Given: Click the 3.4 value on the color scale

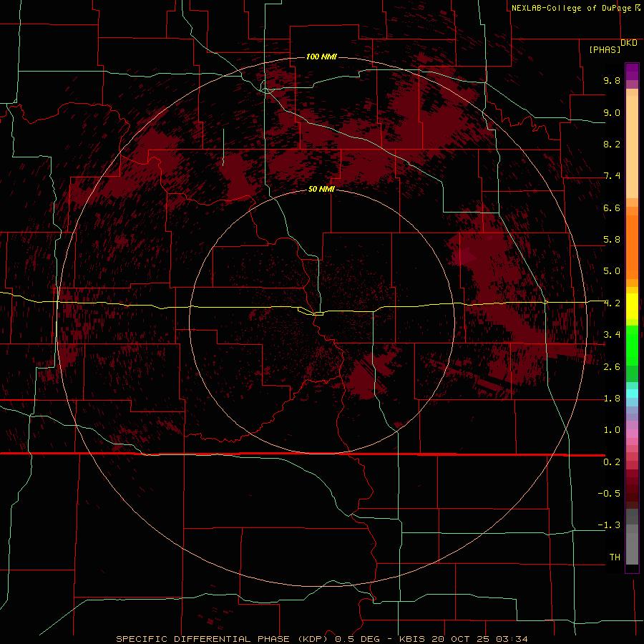Looking at the screenshot, I should pyautogui.click(x=612, y=335).
